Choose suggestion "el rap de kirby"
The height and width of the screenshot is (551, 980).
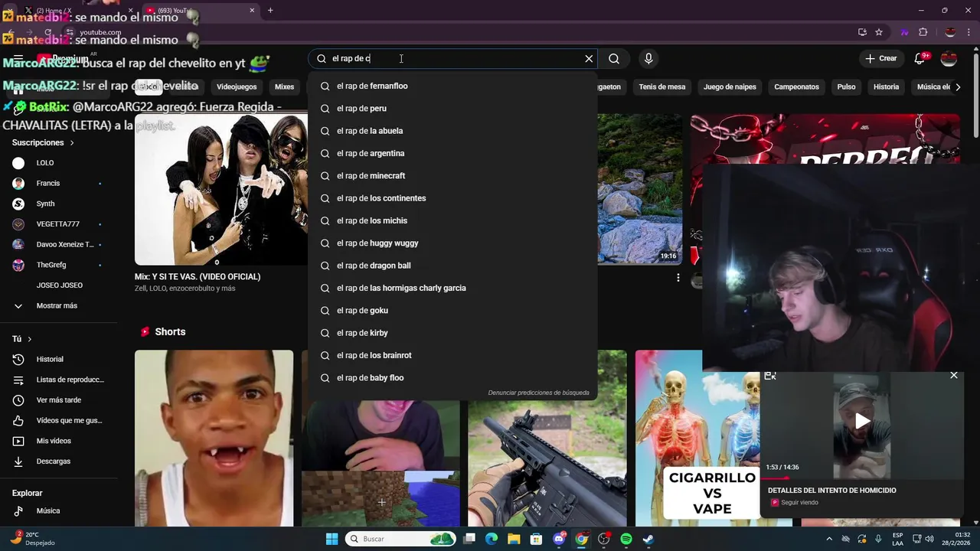coord(452,333)
